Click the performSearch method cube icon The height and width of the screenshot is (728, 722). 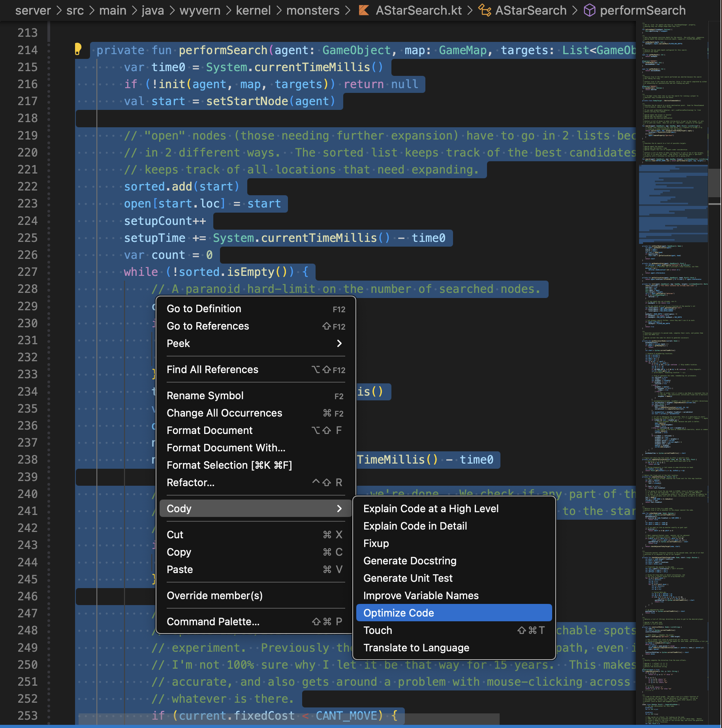pos(589,10)
